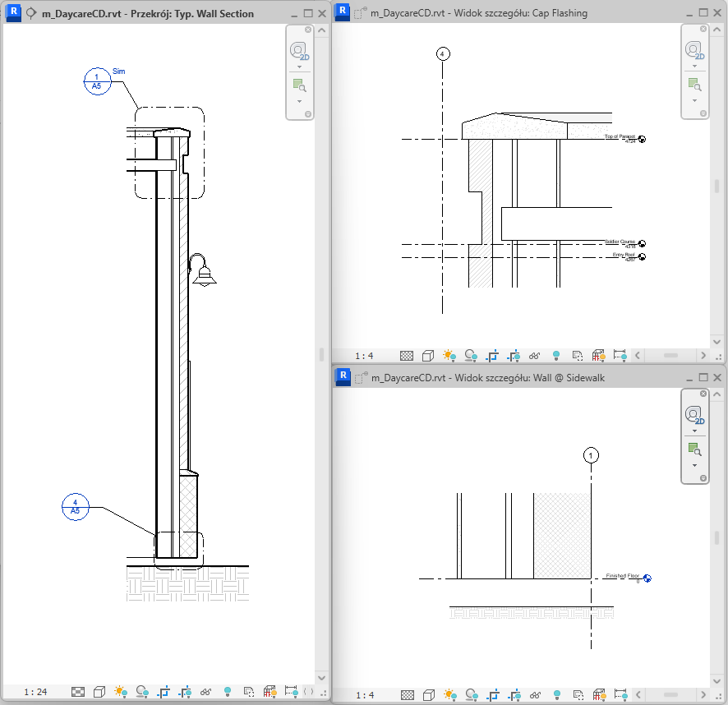Open Detail Level in Typ. Wall Section view
This screenshot has width=728, height=705.
(77, 692)
